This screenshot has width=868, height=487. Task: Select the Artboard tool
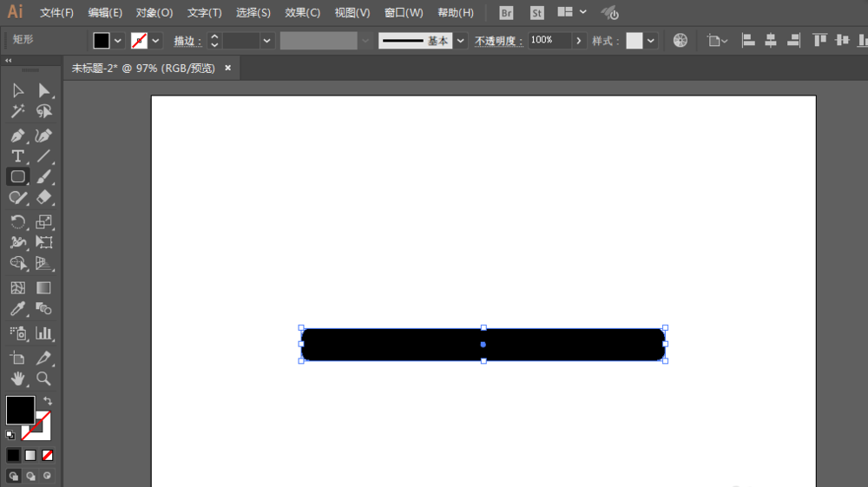pos(17,358)
